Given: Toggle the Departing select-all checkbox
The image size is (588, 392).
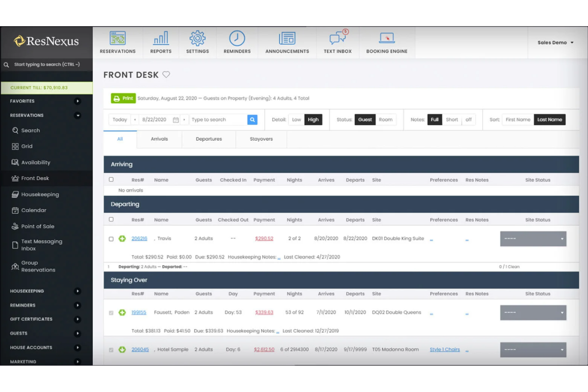Looking at the screenshot, I should click(111, 220).
